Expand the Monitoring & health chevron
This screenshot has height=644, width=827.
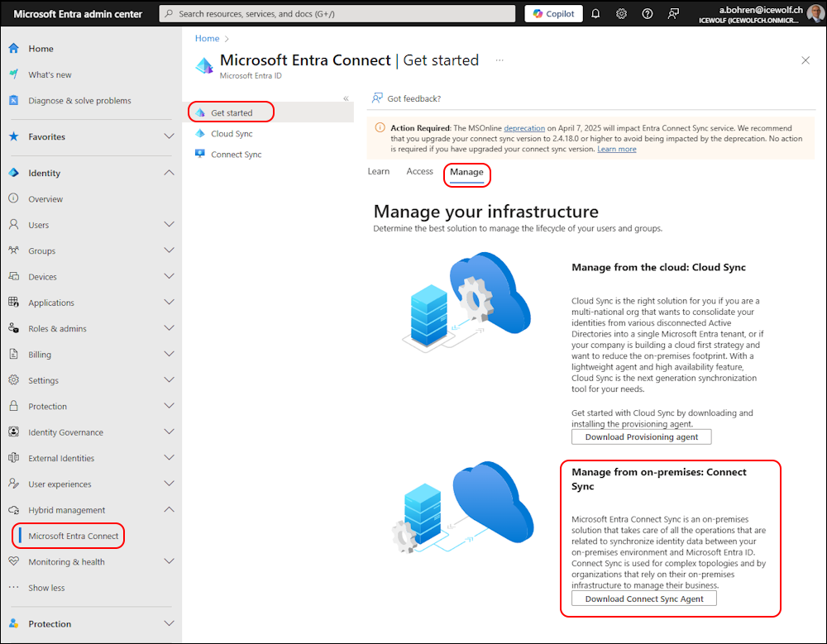click(169, 561)
